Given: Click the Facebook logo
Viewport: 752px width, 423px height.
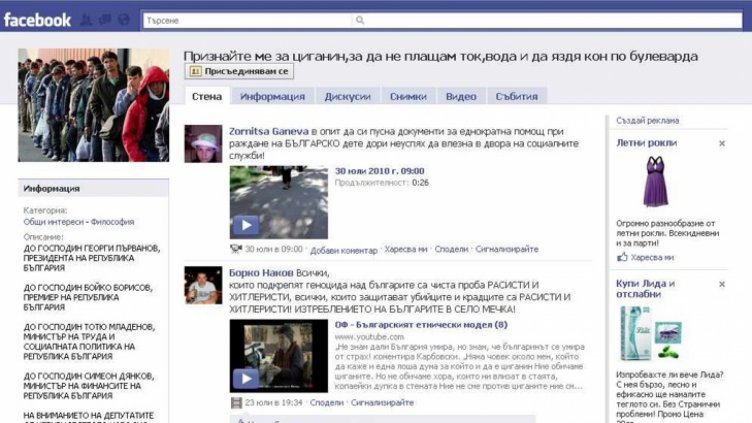Looking at the screenshot, I should tap(37, 20).
